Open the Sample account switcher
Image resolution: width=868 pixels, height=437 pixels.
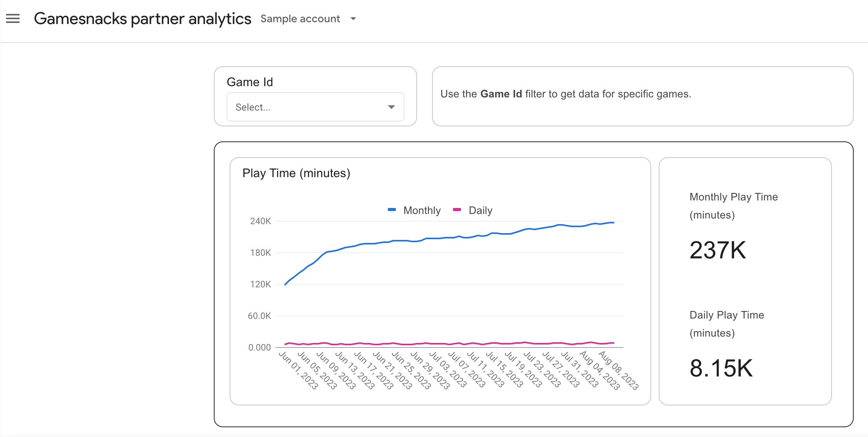(308, 19)
